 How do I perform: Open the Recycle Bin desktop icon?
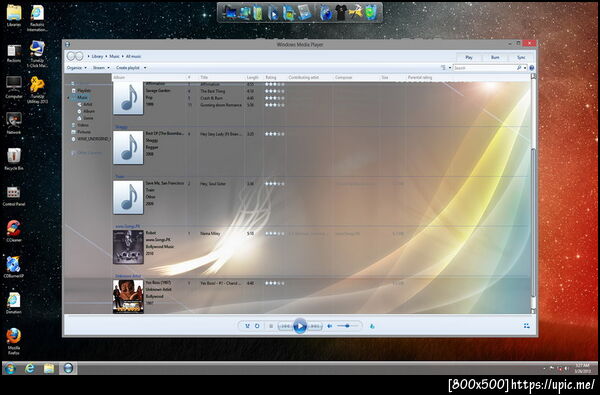coord(14,160)
